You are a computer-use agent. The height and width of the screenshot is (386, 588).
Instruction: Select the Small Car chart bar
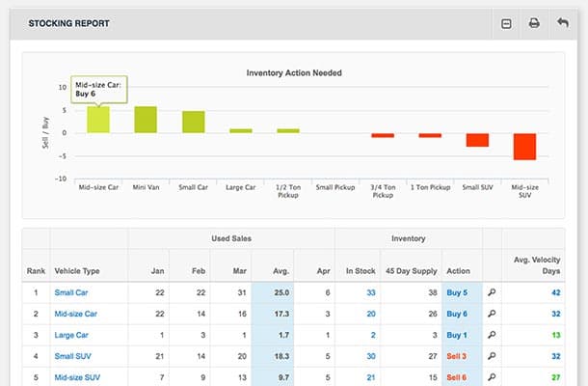point(194,122)
